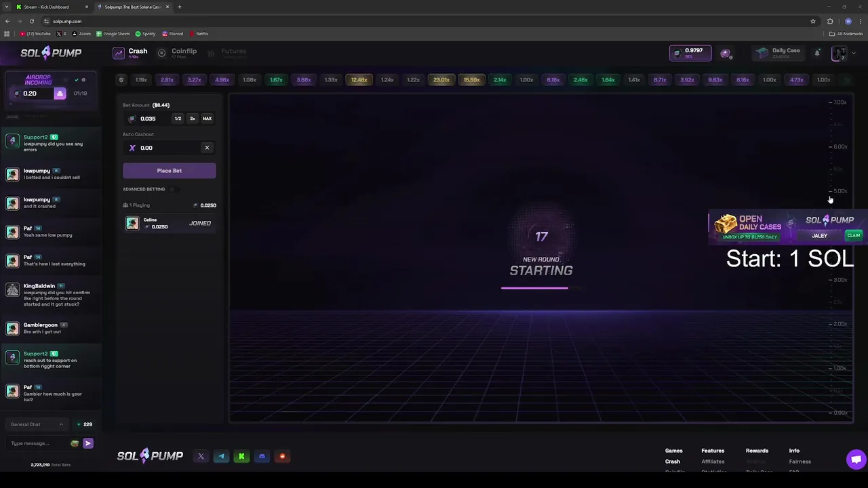Toggle Advanced Betting switch

[172, 189]
